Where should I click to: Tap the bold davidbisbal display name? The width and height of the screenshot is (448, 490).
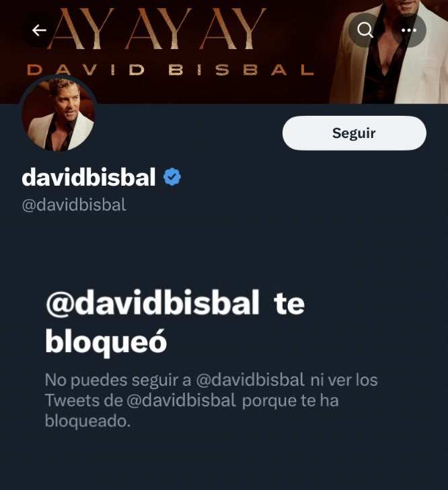coord(89,177)
